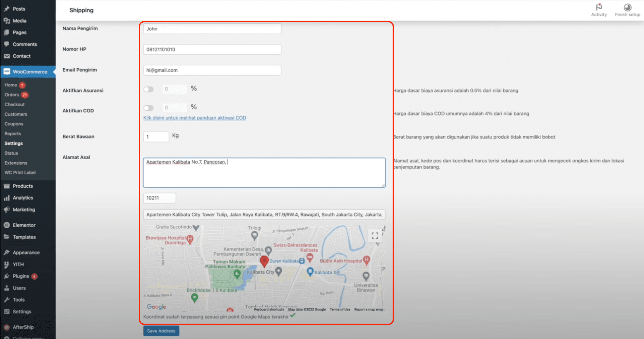Click the Berat Bawaan weight field
The width and height of the screenshot is (644, 339).
[156, 137]
